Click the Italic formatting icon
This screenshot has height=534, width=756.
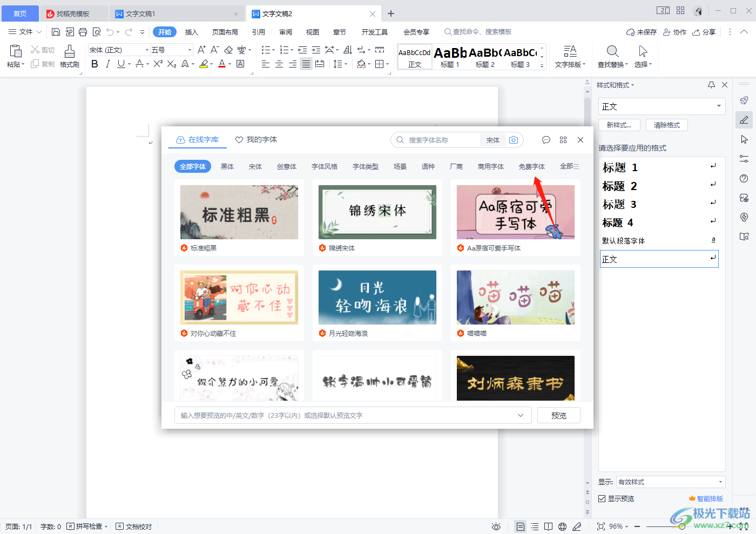[x=108, y=64]
